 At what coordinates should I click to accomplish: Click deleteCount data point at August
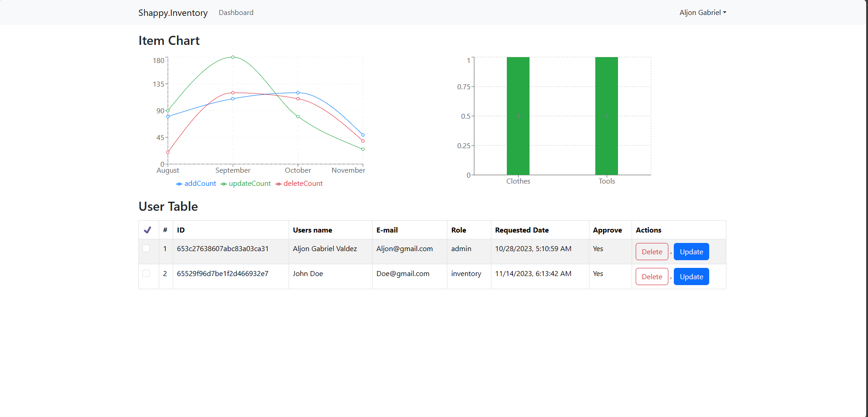pos(168,152)
